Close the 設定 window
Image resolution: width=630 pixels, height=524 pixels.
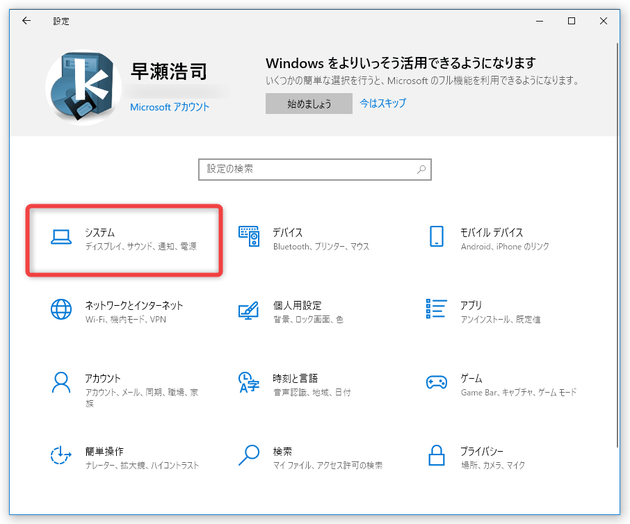coord(603,21)
